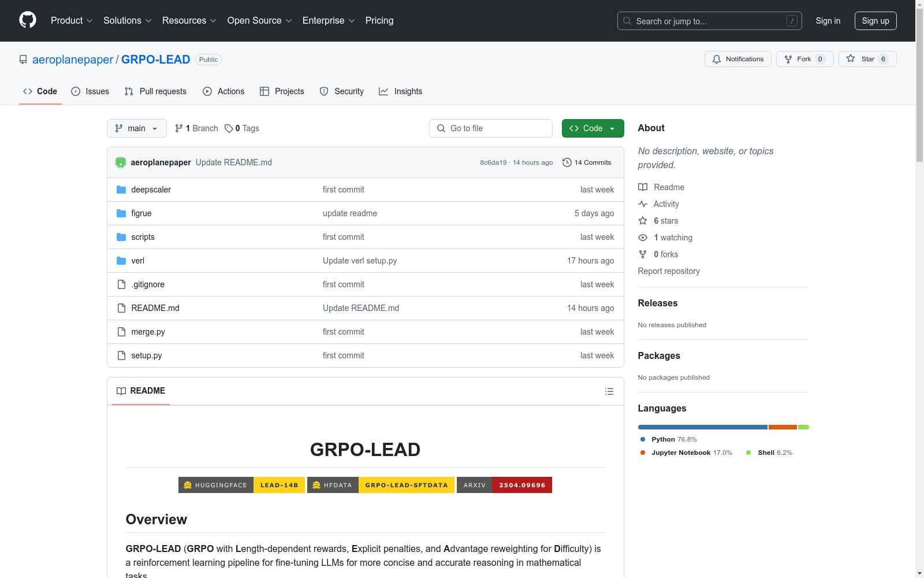Expand the Enterprise menu
924x578 pixels.
(x=329, y=20)
